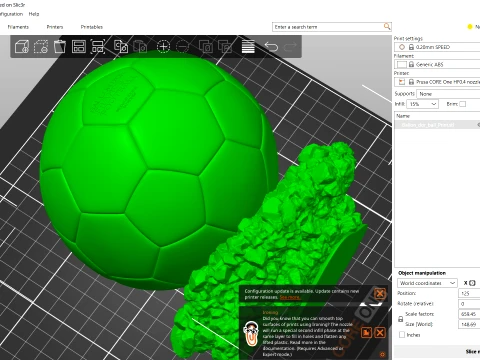
Task: Remove an instance with minus icon
Action: [x=182, y=47]
